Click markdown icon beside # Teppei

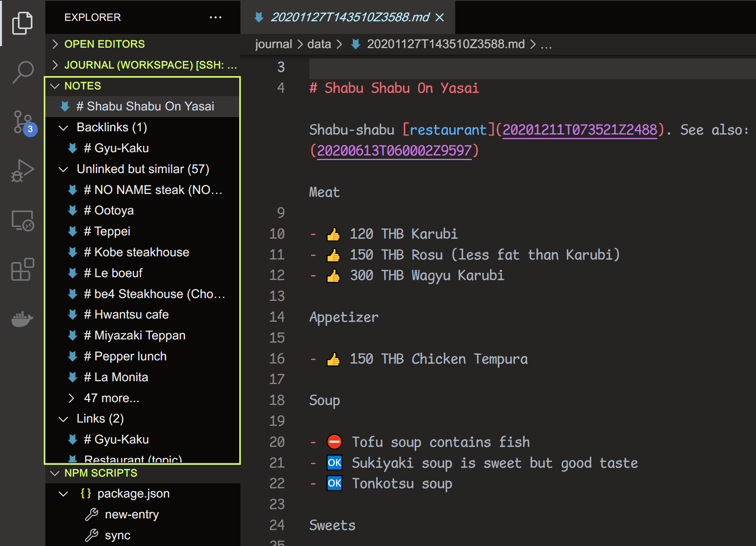click(x=73, y=231)
